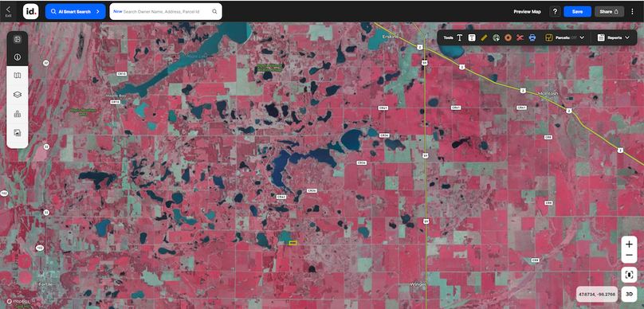
Task: Click the Winger town label
Action: pyautogui.click(x=418, y=284)
